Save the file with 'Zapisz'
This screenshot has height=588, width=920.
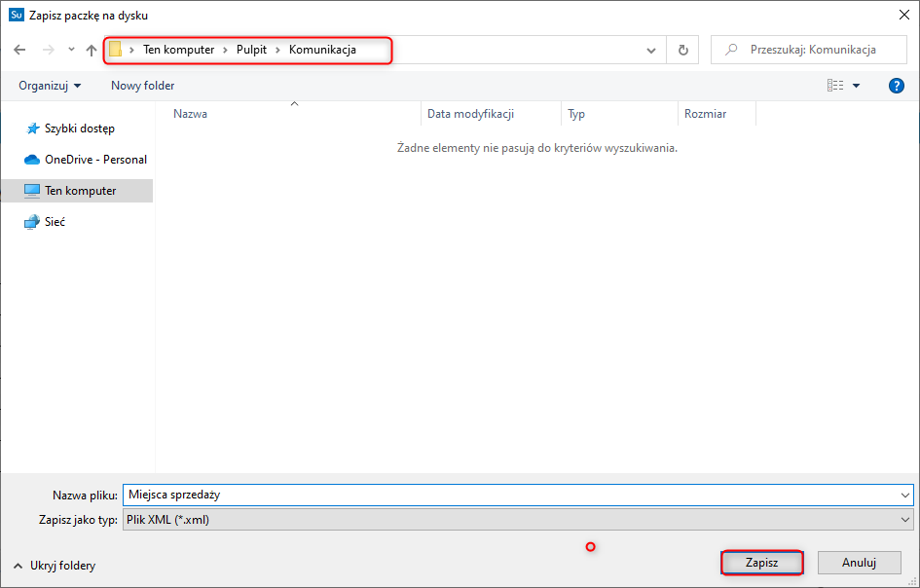(x=761, y=563)
